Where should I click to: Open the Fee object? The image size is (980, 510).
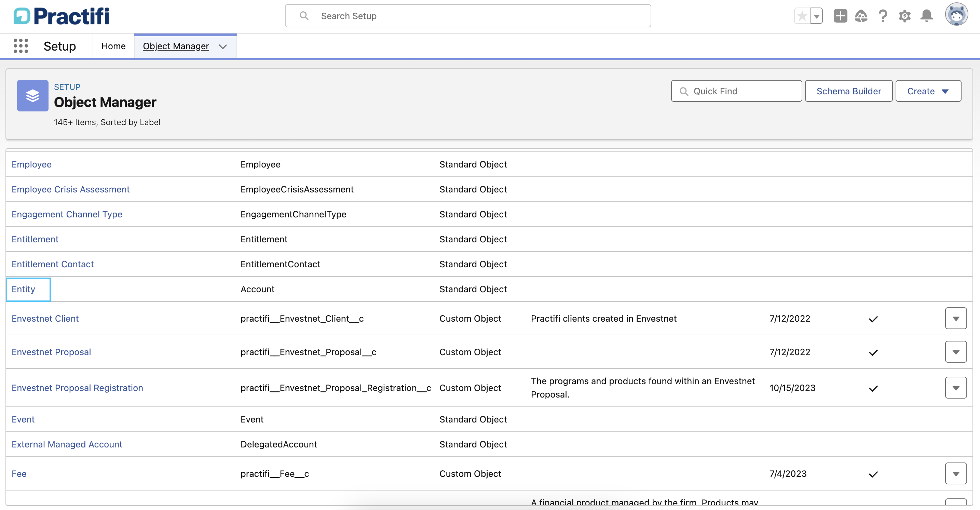pyautogui.click(x=19, y=473)
